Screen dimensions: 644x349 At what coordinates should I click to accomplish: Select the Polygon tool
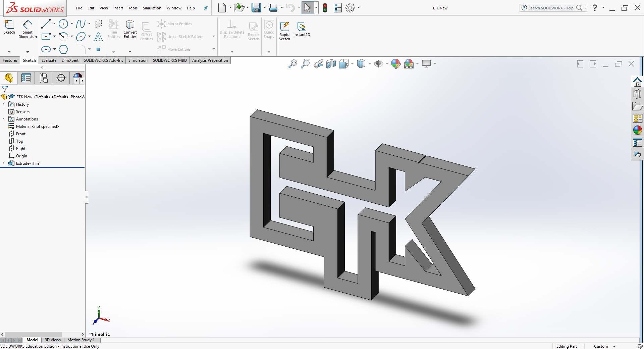tap(63, 49)
